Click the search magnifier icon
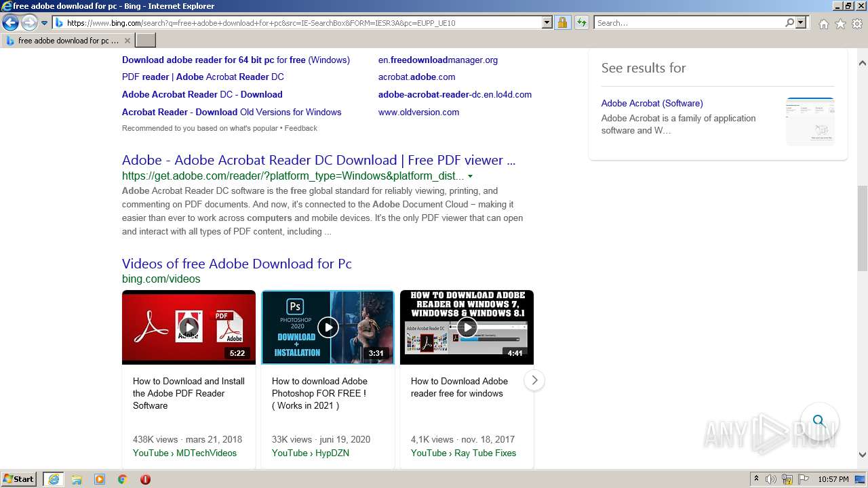 pos(790,23)
